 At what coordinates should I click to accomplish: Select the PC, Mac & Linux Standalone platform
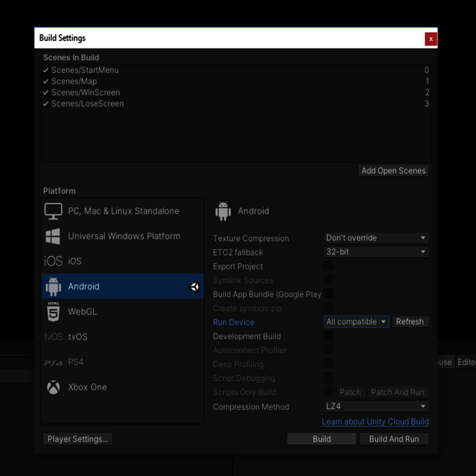click(x=123, y=211)
